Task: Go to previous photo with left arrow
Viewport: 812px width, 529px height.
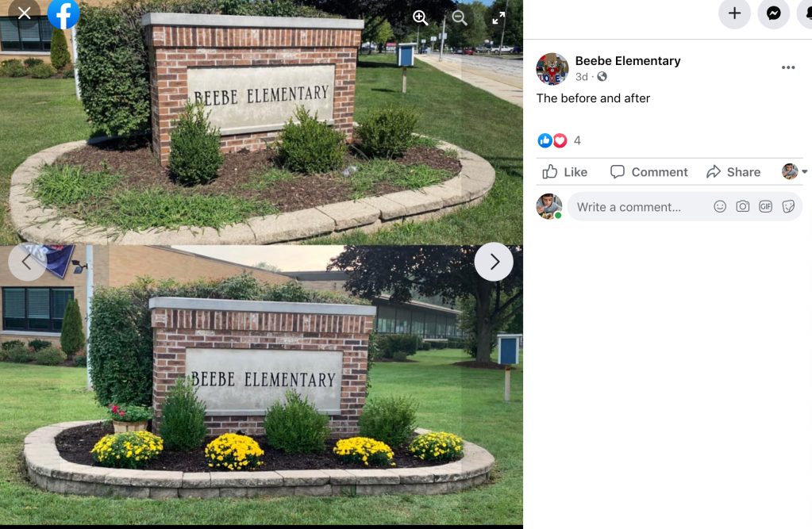Action: coord(27,262)
